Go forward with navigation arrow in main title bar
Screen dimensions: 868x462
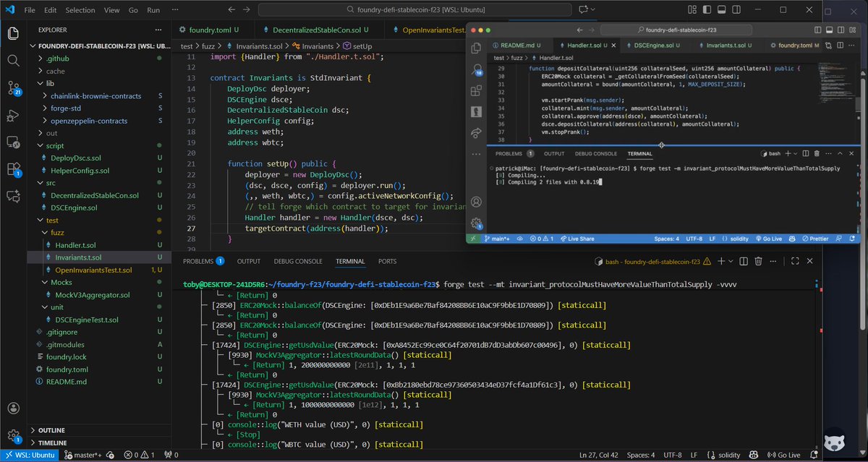tap(248, 10)
